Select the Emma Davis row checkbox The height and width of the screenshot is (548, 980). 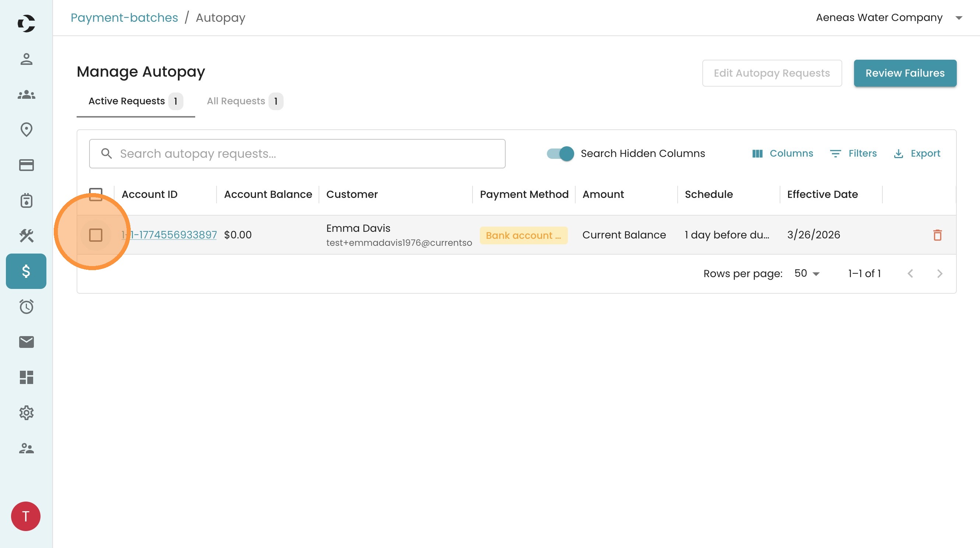(95, 235)
